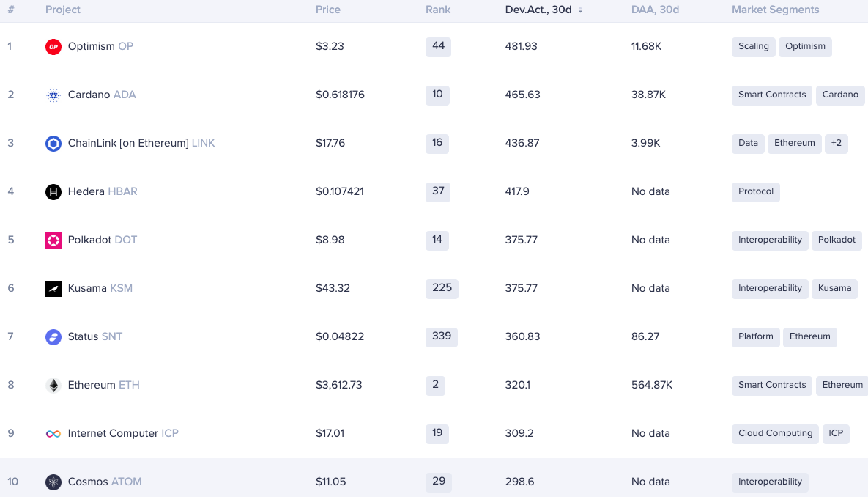Click the Scaling segment tag for Optimism
This screenshot has width=868, height=497.
(x=754, y=46)
